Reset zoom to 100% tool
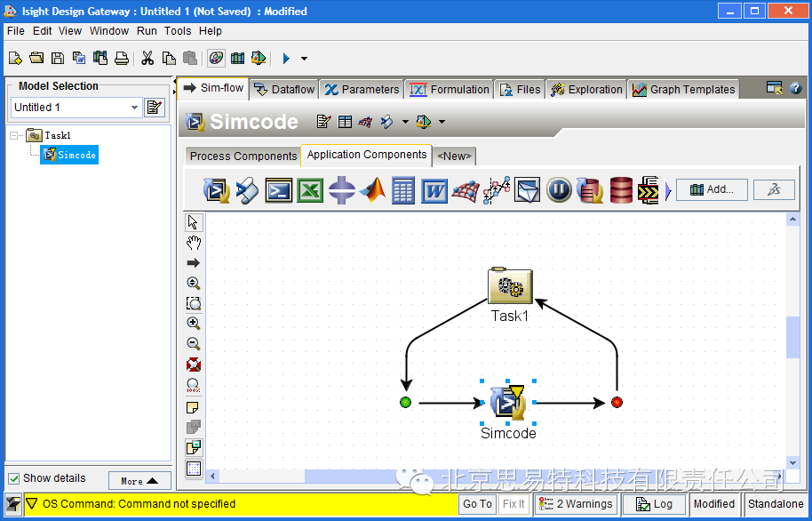The height and width of the screenshot is (521, 812). (x=193, y=386)
